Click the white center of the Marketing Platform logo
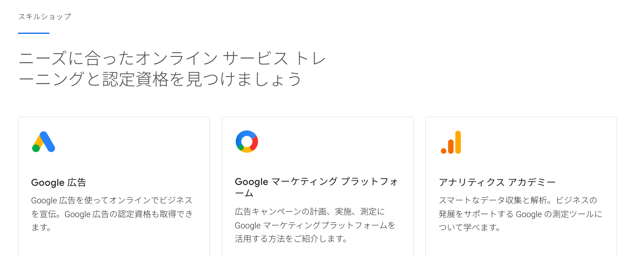 [247, 141]
